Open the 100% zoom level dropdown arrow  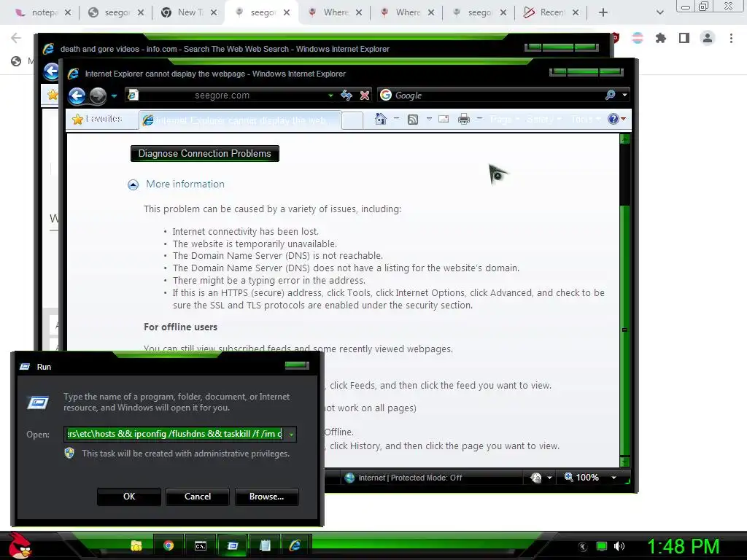[x=614, y=478]
